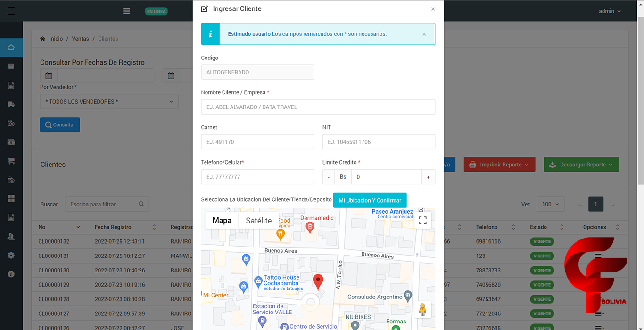
Task: Switch map to Satélite view
Action: click(x=258, y=220)
